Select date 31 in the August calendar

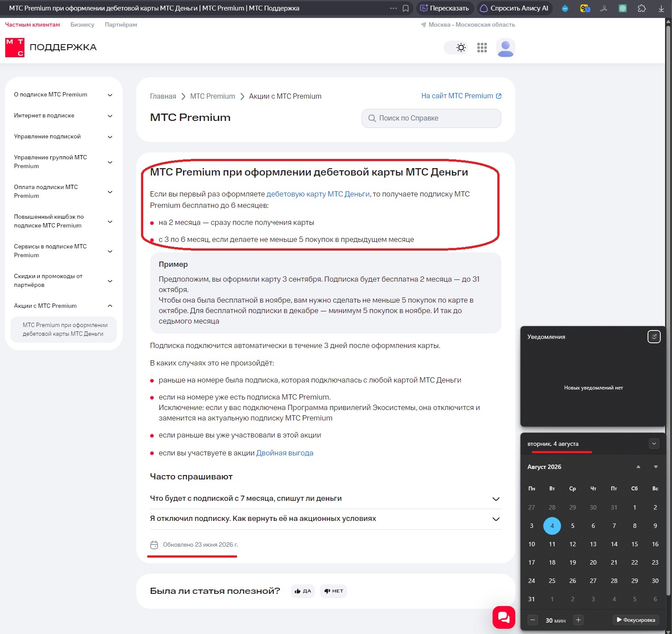(531, 600)
